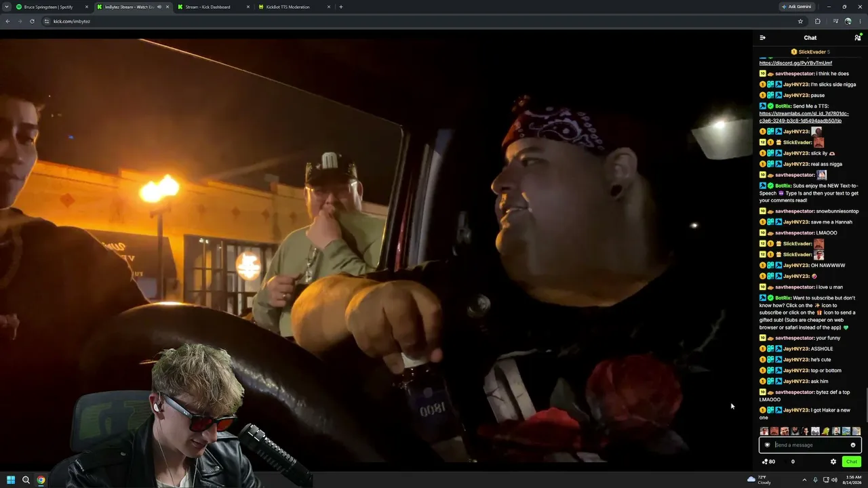This screenshot has width=868, height=488.
Task: Reload the Kick page
Action: coord(33,21)
